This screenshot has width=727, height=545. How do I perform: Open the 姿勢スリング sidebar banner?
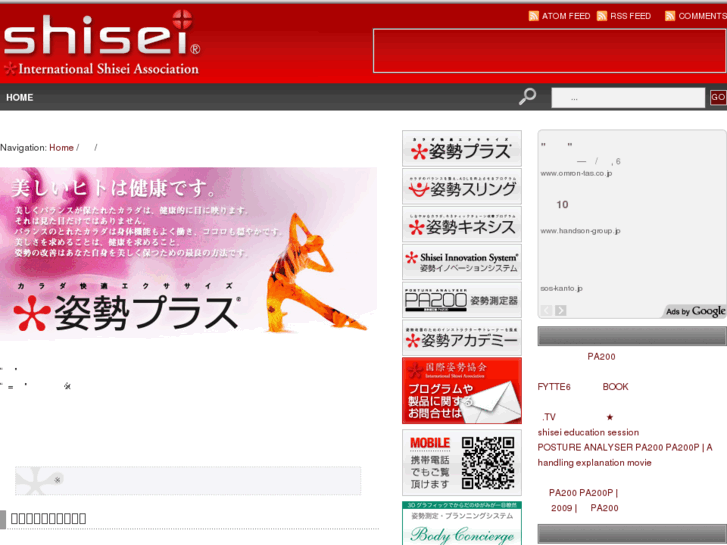[x=462, y=186]
